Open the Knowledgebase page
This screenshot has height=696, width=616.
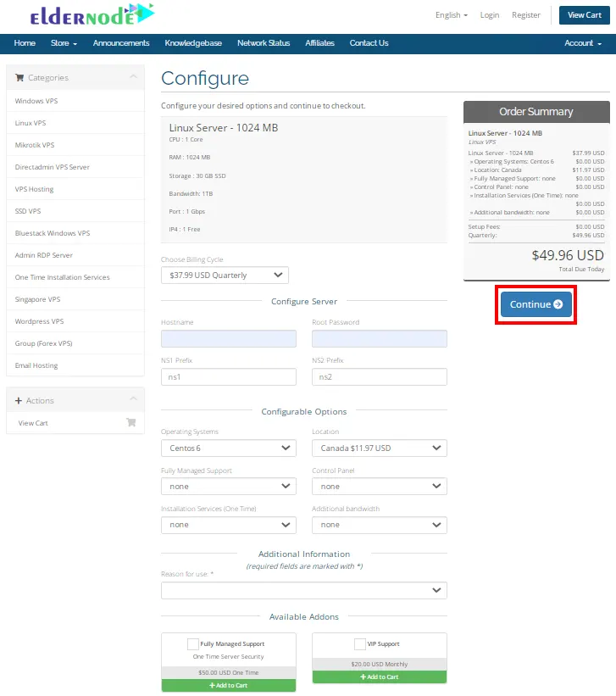pos(193,43)
